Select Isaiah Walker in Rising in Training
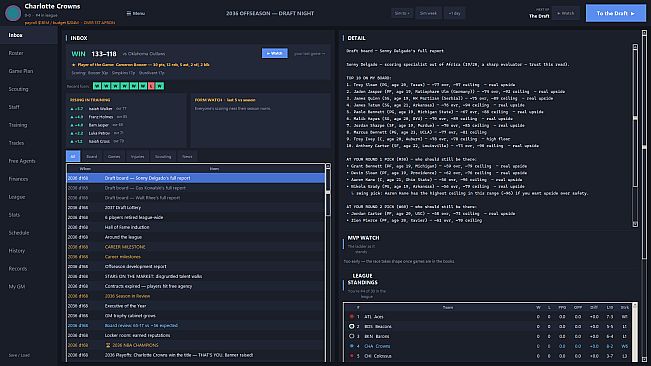This screenshot has width=651, height=366. 98,109
